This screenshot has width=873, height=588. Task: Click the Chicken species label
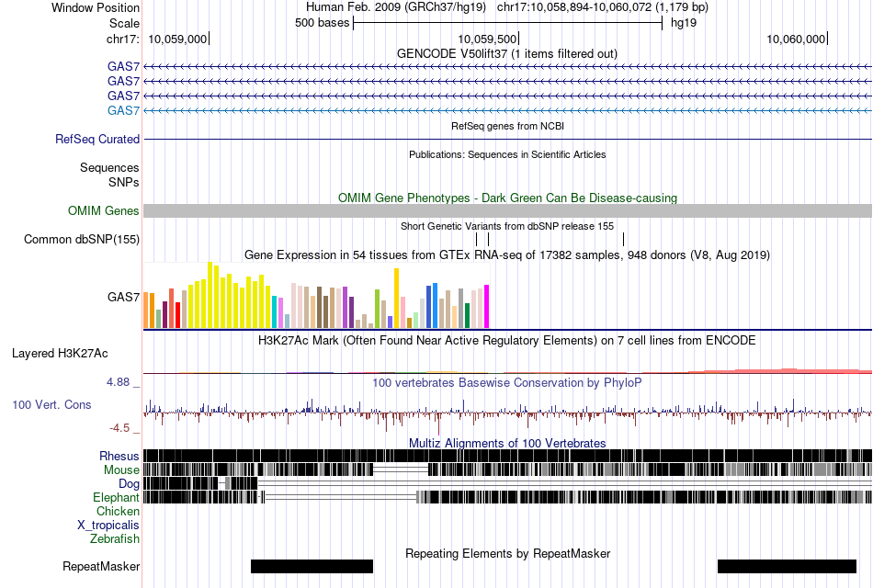point(118,511)
